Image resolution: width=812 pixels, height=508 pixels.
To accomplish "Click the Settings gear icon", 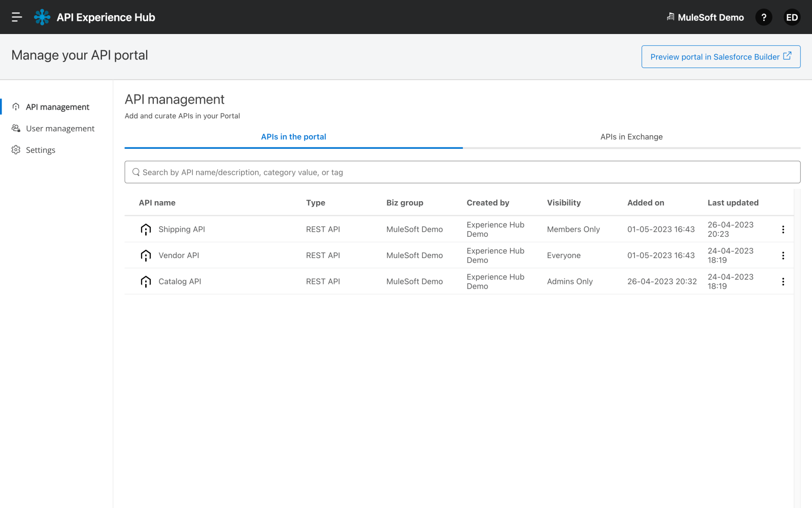I will point(16,150).
